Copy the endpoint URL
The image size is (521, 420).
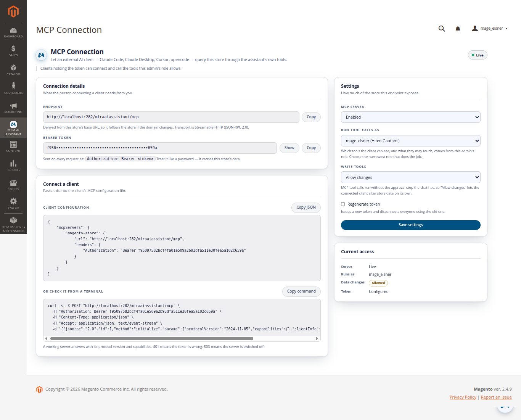coord(311,117)
